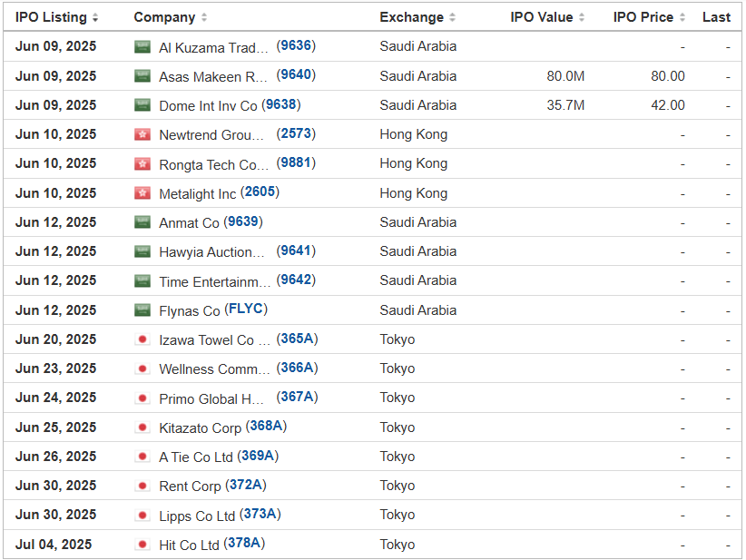Viewport: 746px width, 560px height.
Task: Open ticker link 373A
Action: (260, 514)
